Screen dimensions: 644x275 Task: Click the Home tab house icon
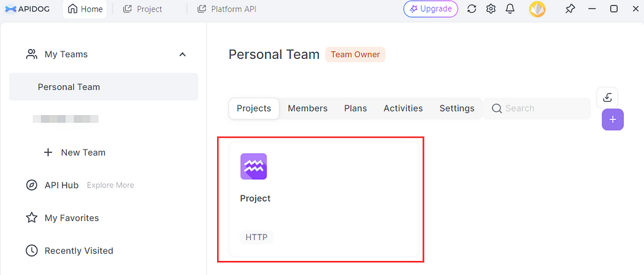(x=73, y=9)
